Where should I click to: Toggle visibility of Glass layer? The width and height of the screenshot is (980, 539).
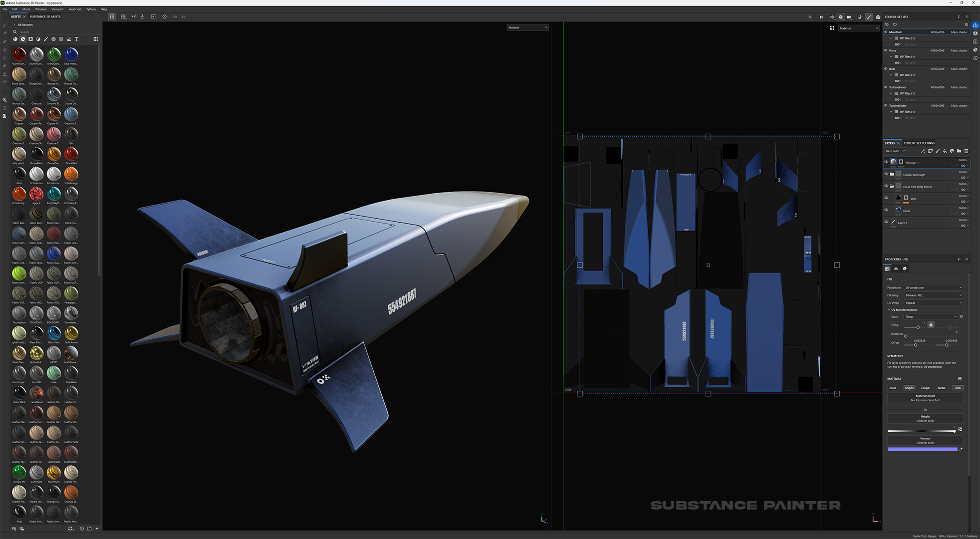[886, 210]
